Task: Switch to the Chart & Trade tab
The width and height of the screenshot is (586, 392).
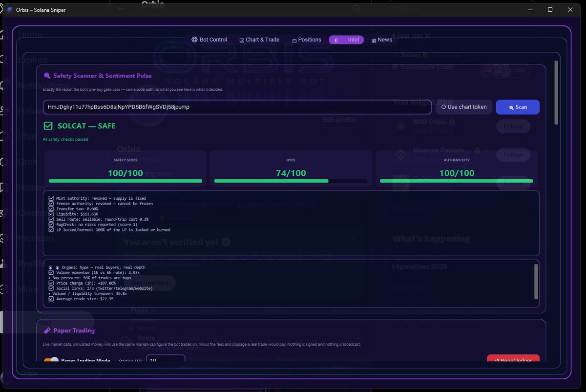Action: click(259, 40)
